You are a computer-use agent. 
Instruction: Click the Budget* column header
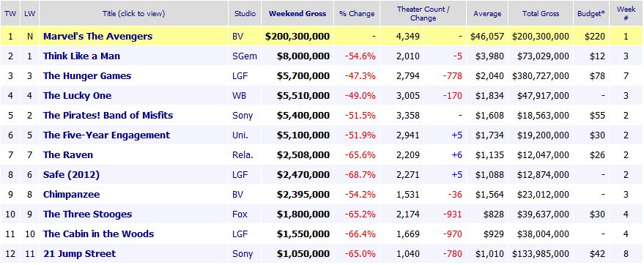[x=591, y=13]
